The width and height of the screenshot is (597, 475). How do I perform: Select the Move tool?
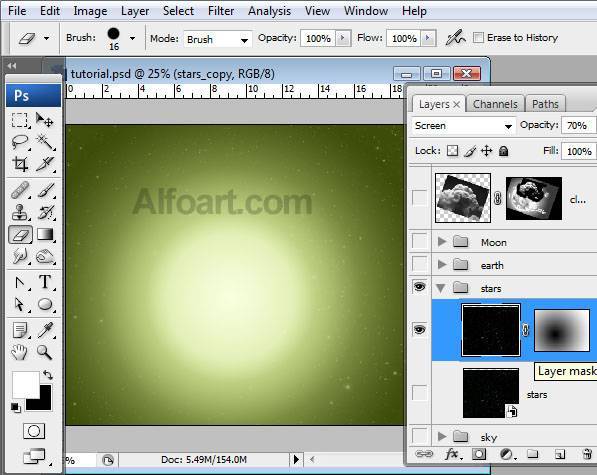(45, 120)
